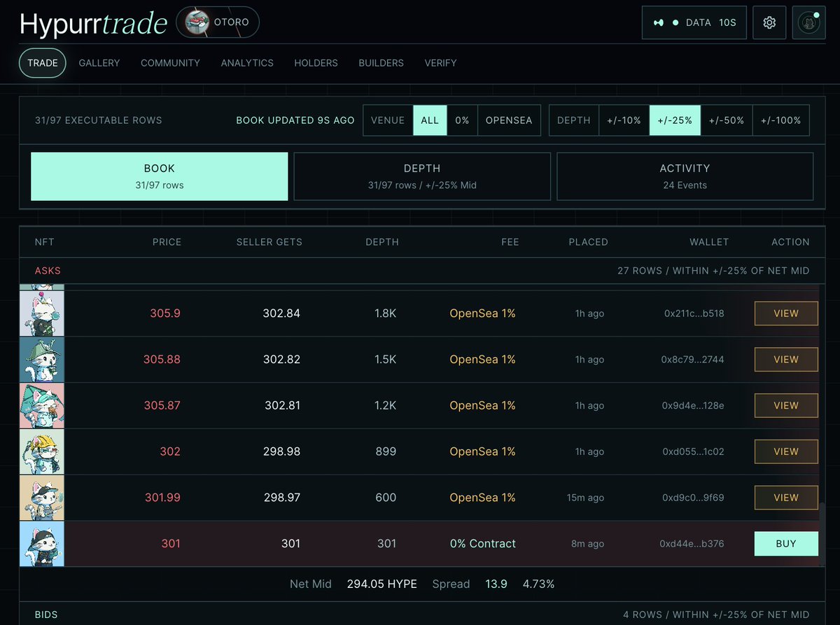
Task: Click BOOK UPDATED 9S AGO status text
Action: 295,120
